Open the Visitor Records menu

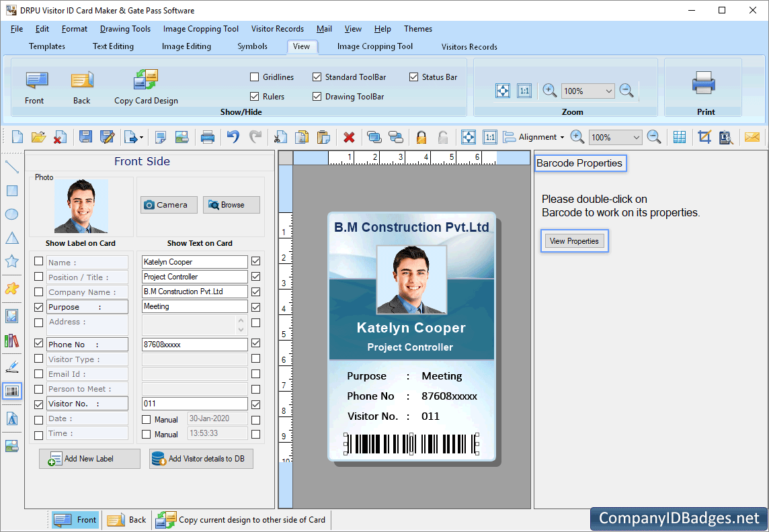tap(277, 29)
